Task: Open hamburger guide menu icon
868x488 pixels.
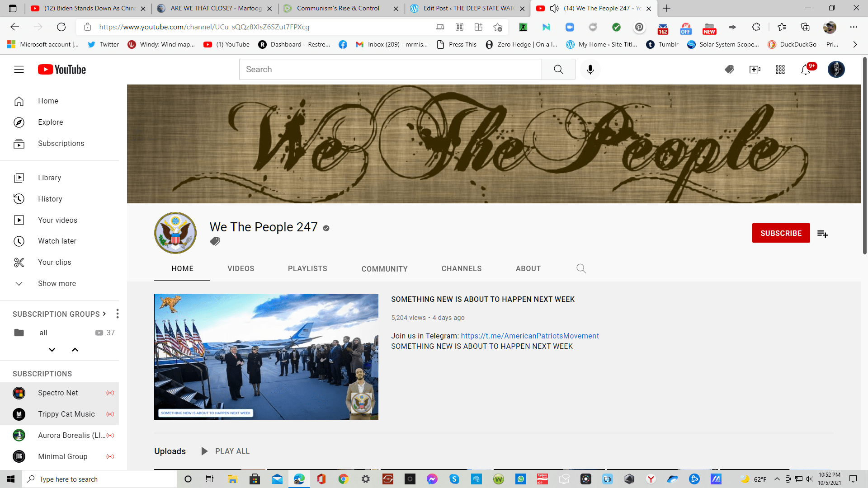Action: click(19, 70)
